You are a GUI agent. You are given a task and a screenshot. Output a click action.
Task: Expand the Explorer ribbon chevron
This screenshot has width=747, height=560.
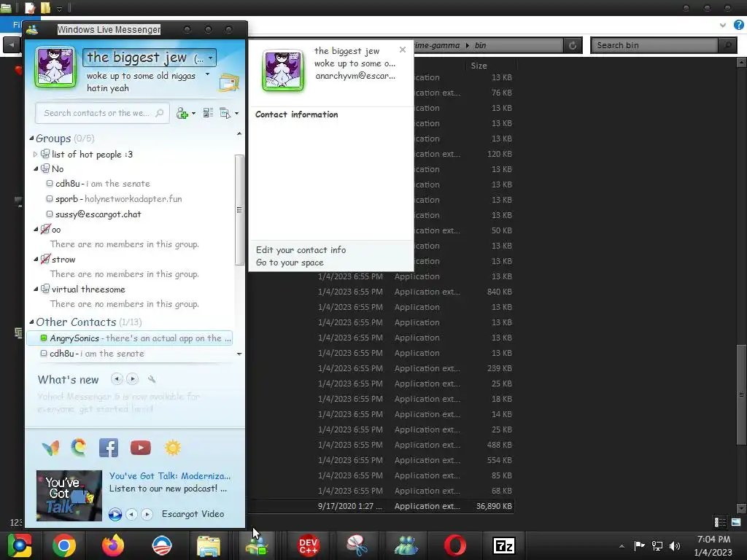[x=723, y=26]
